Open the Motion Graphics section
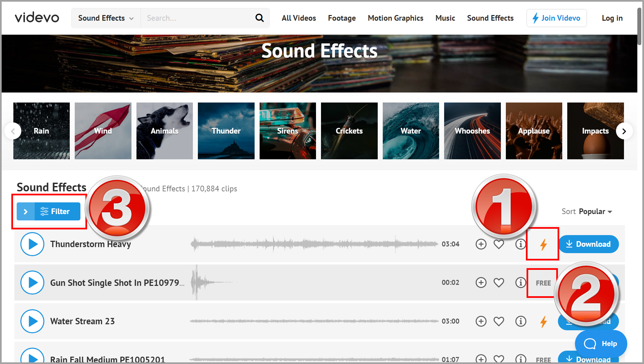 tap(395, 18)
